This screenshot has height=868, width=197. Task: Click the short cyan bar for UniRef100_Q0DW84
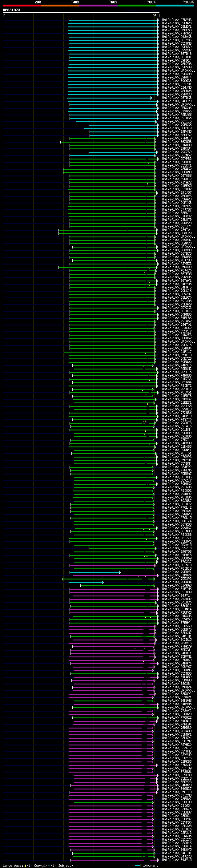click(86, 582)
